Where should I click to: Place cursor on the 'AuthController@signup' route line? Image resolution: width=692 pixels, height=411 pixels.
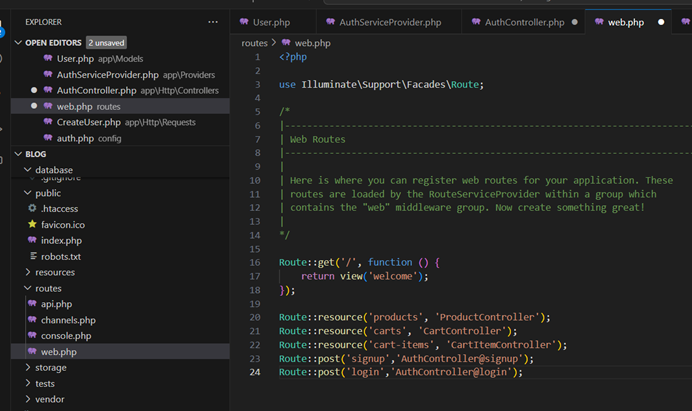click(x=406, y=358)
